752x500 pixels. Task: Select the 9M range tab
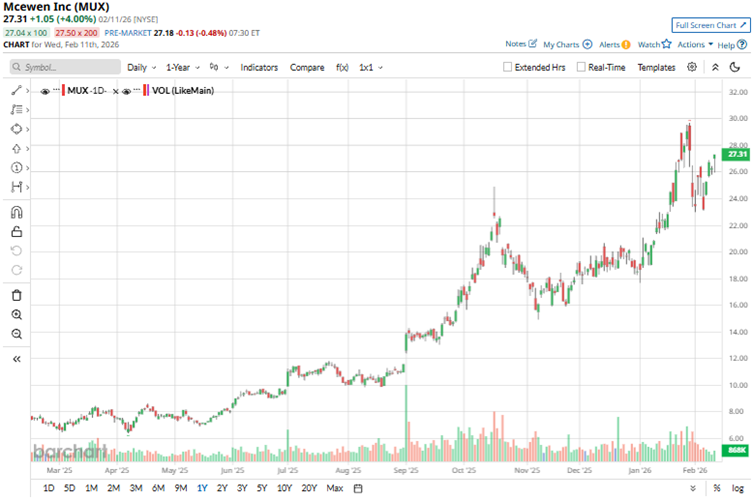(181, 488)
